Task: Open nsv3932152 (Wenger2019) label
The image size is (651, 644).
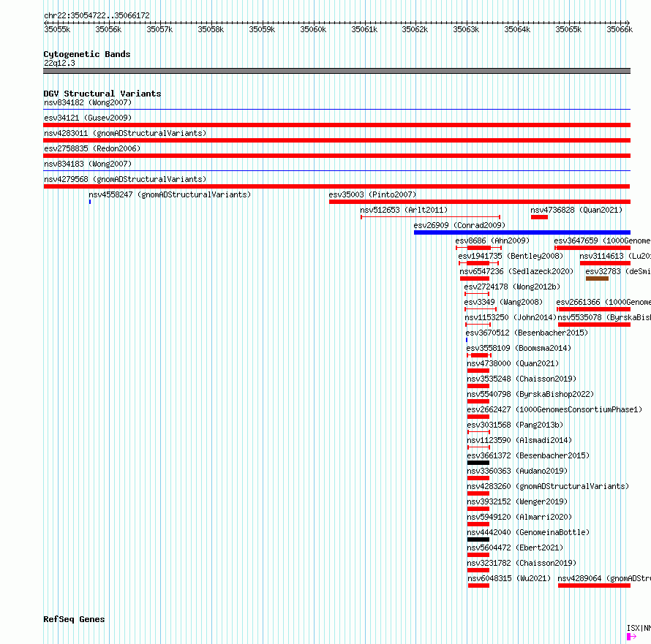Action: pyautogui.click(x=517, y=501)
